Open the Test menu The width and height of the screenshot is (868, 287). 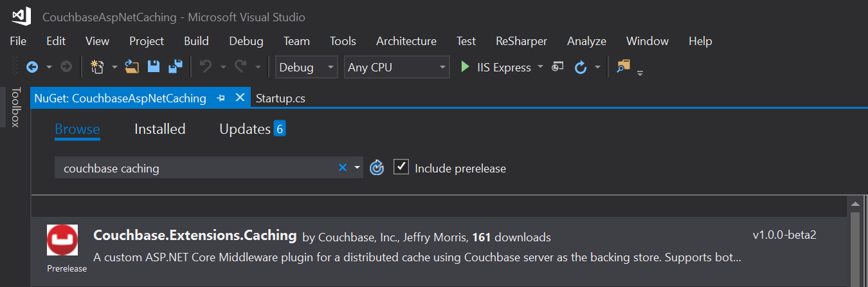(466, 41)
